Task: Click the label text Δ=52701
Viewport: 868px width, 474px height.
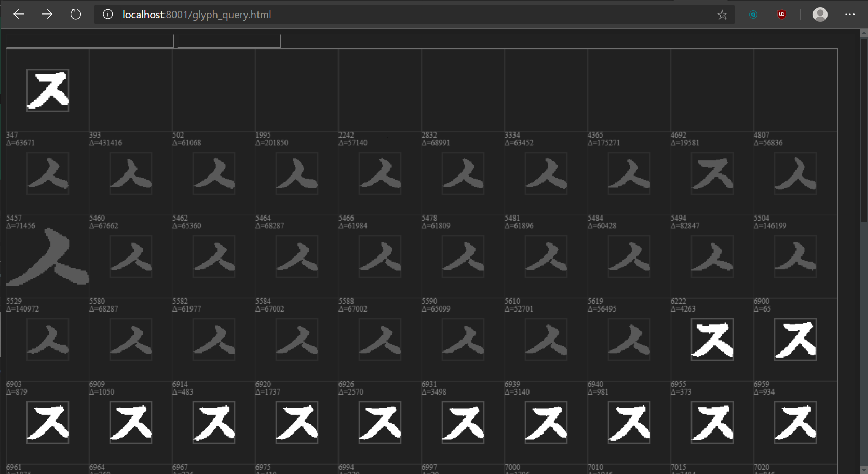Action: [519, 309]
